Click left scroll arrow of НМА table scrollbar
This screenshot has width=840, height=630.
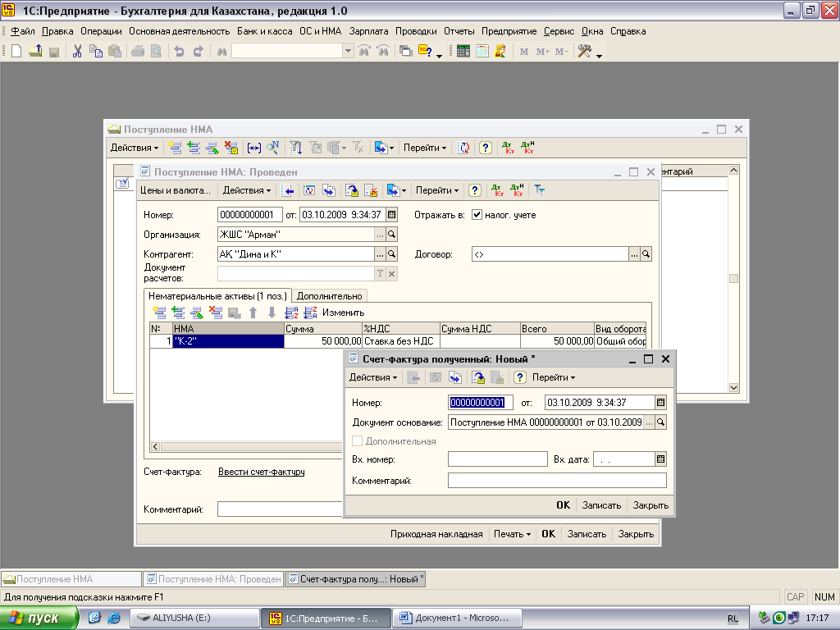point(155,446)
